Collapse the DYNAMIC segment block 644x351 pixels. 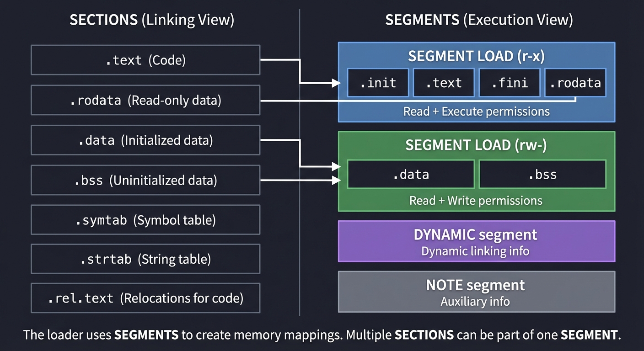476,241
